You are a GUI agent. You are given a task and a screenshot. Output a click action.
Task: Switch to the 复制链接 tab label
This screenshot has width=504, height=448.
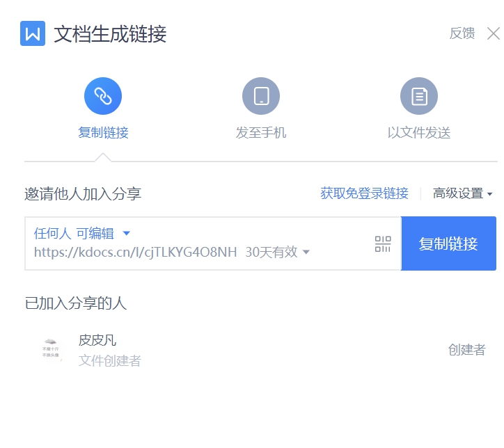point(103,133)
